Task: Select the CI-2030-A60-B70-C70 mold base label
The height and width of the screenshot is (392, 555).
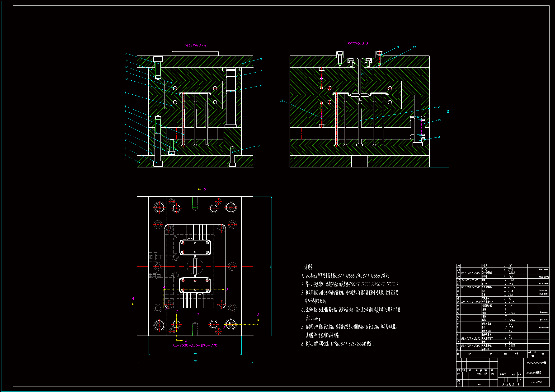Action: [195, 345]
